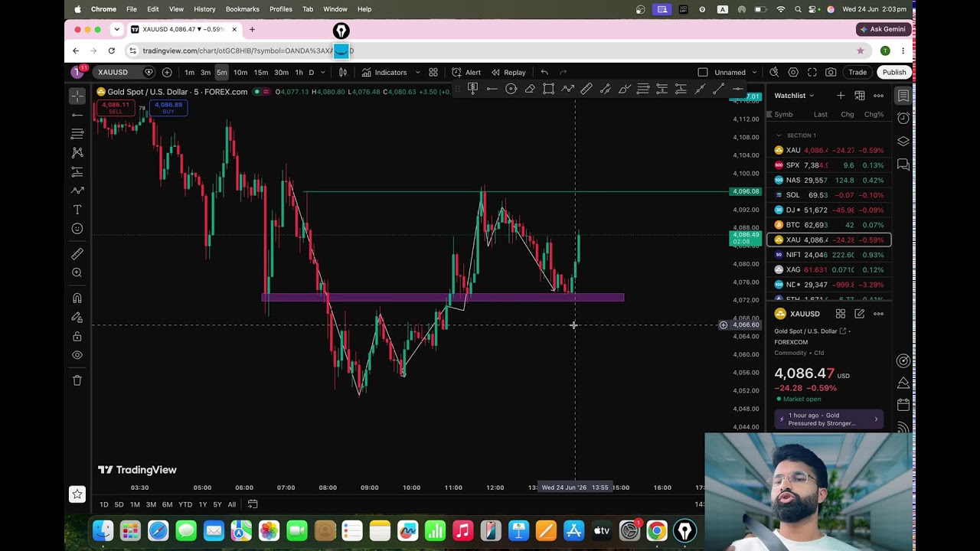Click the Sell 4,086.11 button
980x551 pixels.
coord(115,108)
